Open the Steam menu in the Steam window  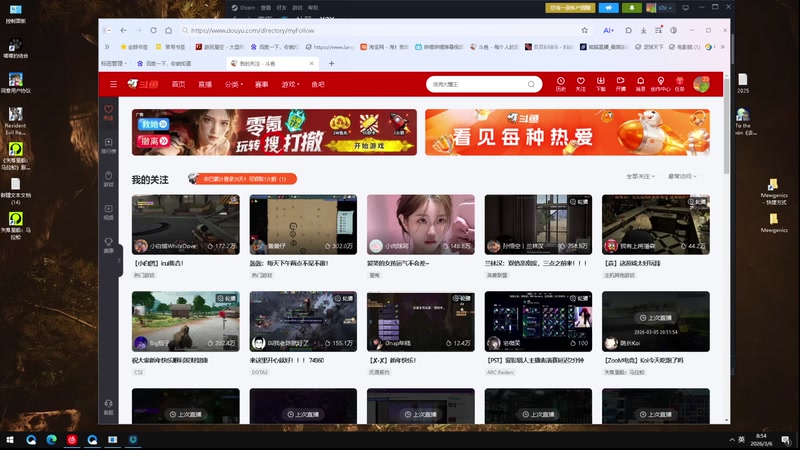pos(243,8)
